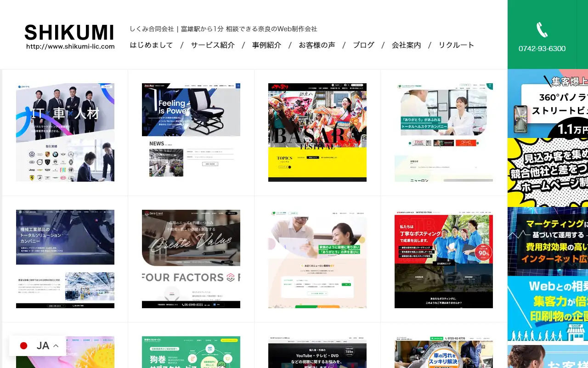Go to the ブログ page
Viewport: 588px width, 368px height.
pos(363,45)
